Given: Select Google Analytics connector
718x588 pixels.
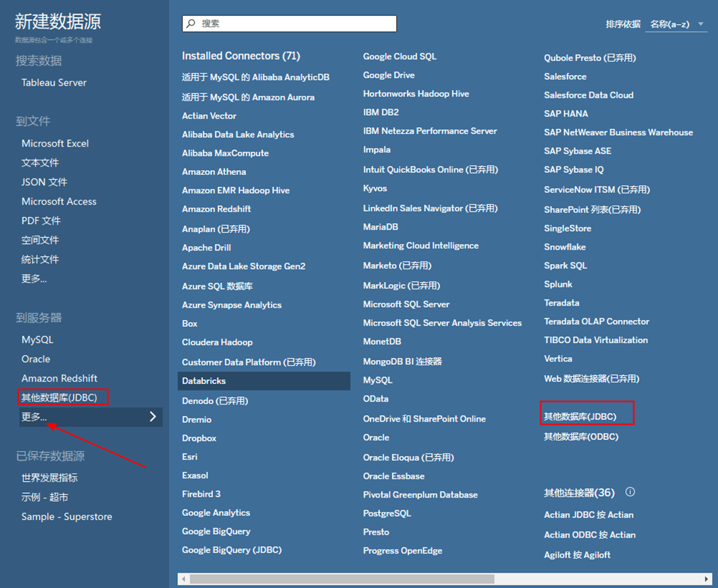Looking at the screenshot, I should tap(216, 513).
